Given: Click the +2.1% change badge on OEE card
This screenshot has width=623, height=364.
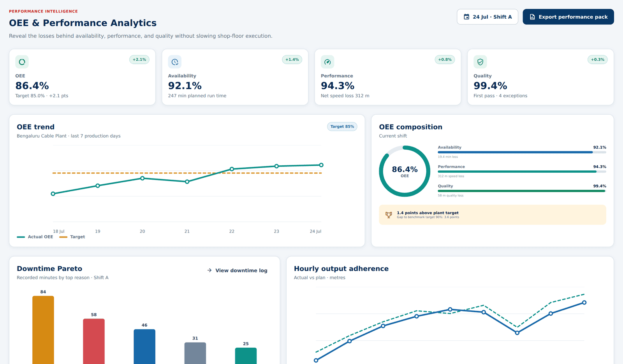Looking at the screenshot, I should click(x=139, y=59).
